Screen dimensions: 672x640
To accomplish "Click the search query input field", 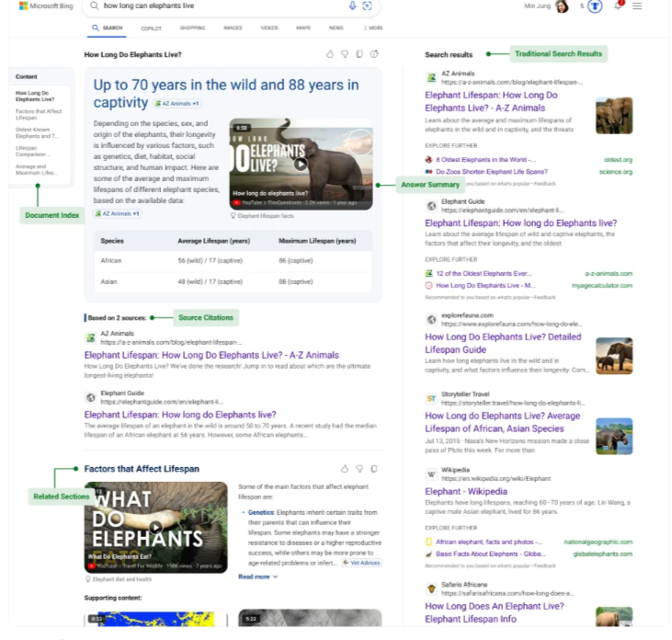I will coord(221,6).
